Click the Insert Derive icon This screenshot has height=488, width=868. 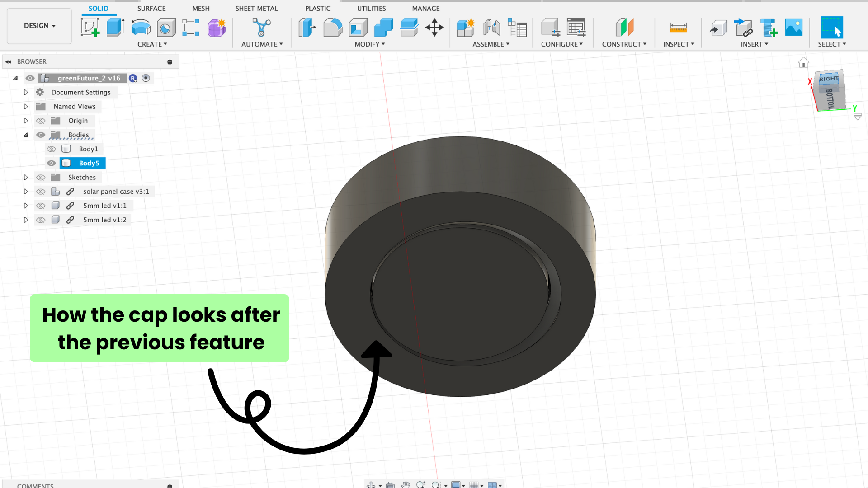point(718,28)
